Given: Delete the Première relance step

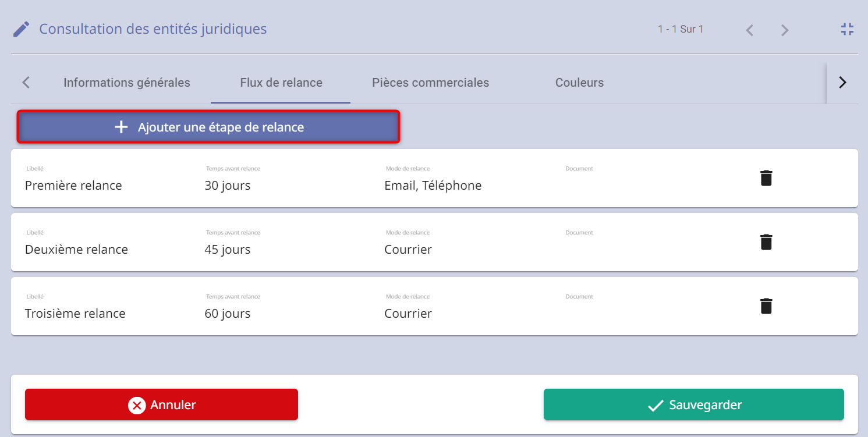Looking at the screenshot, I should tap(766, 178).
